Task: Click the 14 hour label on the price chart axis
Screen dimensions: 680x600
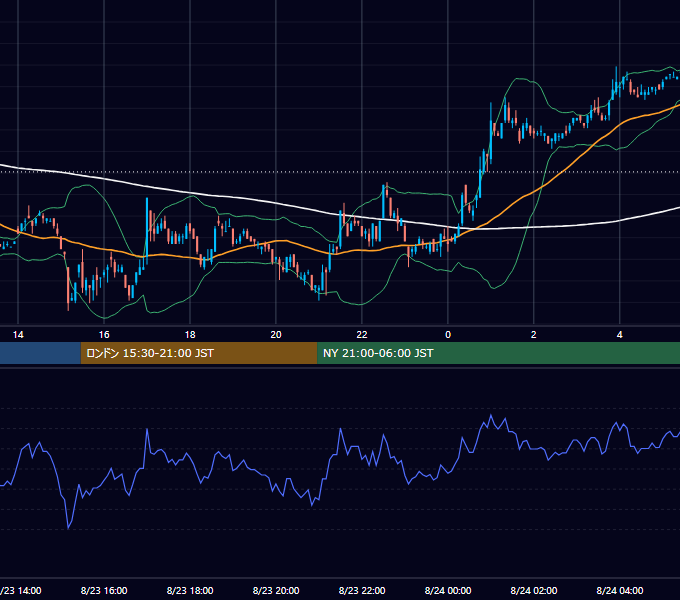Action: pyautogui.click(x=18, y=335)
